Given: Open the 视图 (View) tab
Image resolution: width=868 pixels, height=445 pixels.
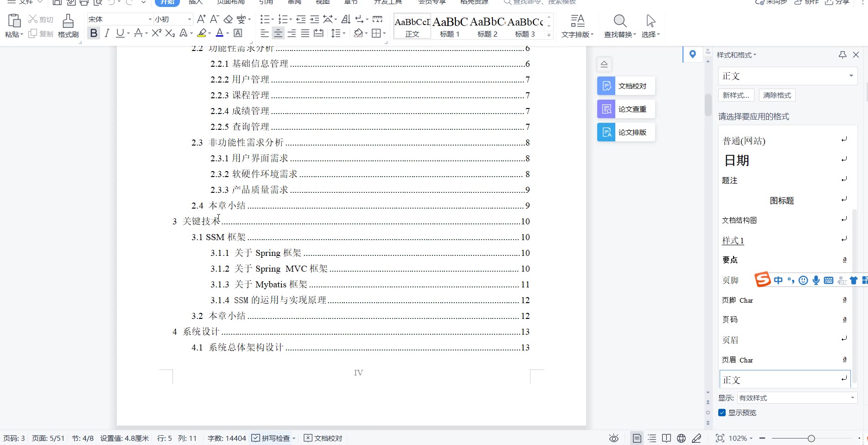Looking at the screenshot, I should click(323, 2).
